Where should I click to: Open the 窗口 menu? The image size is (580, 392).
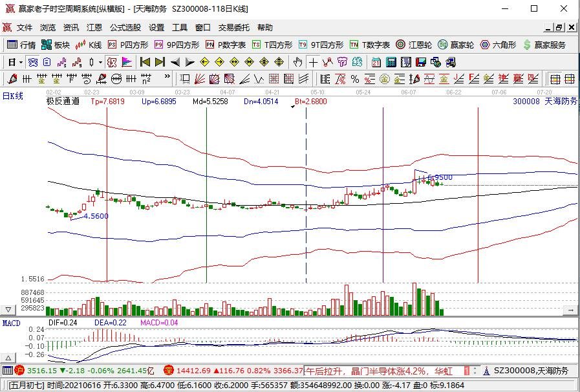point(203,28)
